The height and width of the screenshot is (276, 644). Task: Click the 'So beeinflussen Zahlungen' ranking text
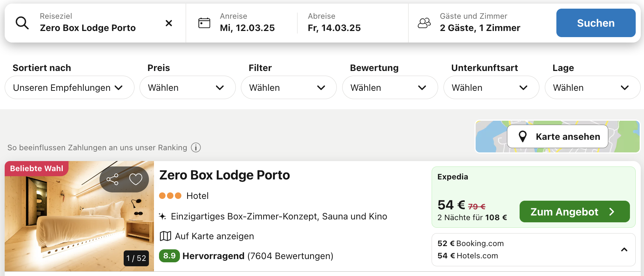click(x=97, y=147)
